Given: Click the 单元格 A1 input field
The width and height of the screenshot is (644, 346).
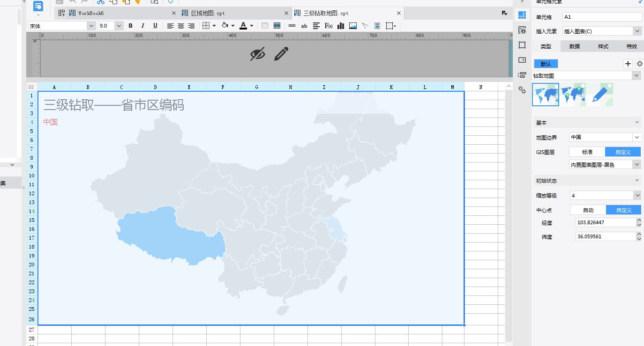Looking at the screenshot, I should 602,17.
